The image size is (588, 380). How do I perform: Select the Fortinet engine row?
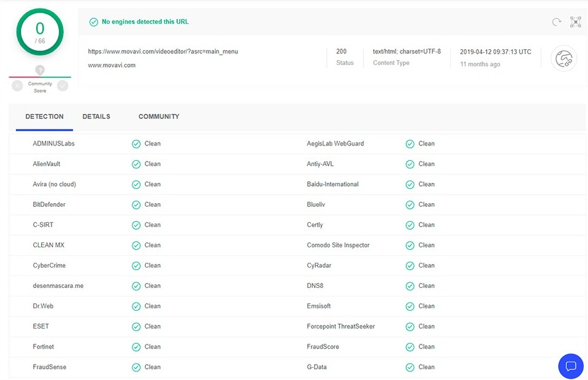44,347
